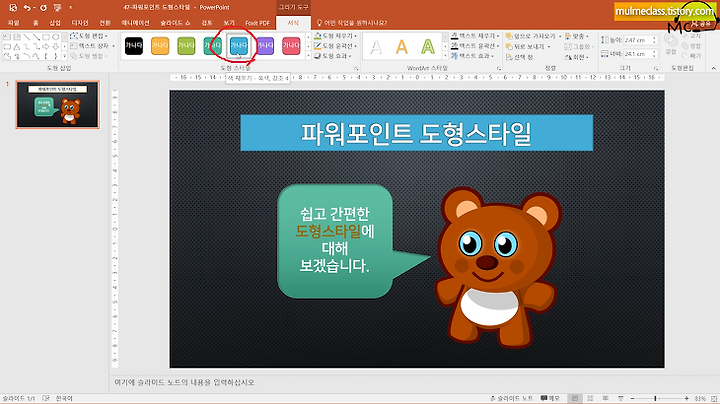Switch to the Foxit PDF tab
720x404 pixels.
pyautogui.click(x=257, y=23)
